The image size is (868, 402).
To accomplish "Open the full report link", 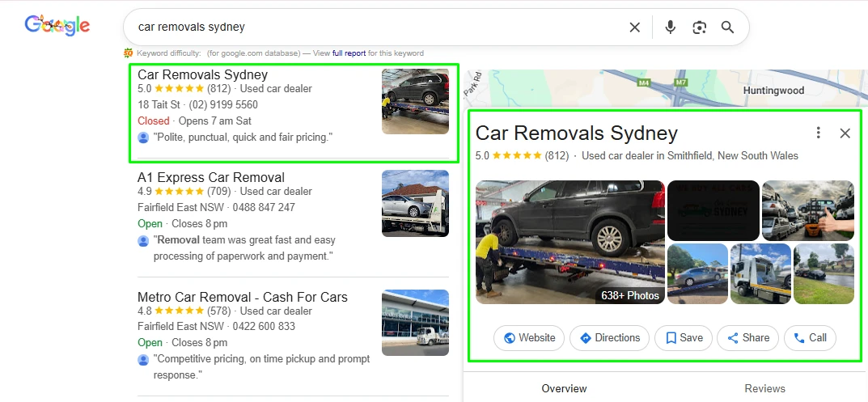I will click(x=349, y=53).
